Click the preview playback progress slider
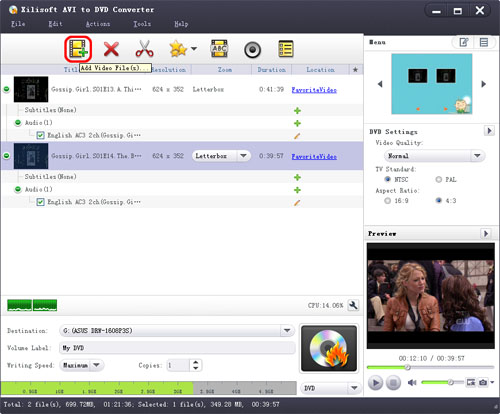This screenshot has height=414, width=500. [430, 367]
